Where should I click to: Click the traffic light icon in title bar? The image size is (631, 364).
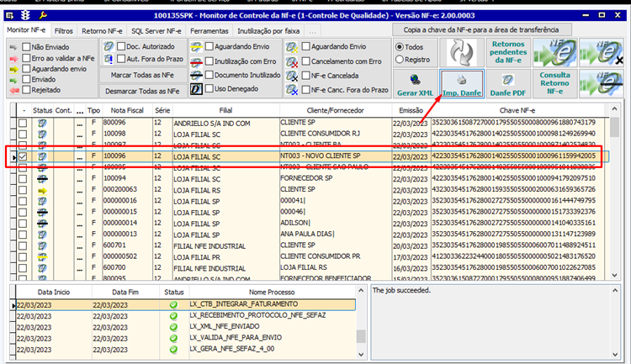point(24,15)
